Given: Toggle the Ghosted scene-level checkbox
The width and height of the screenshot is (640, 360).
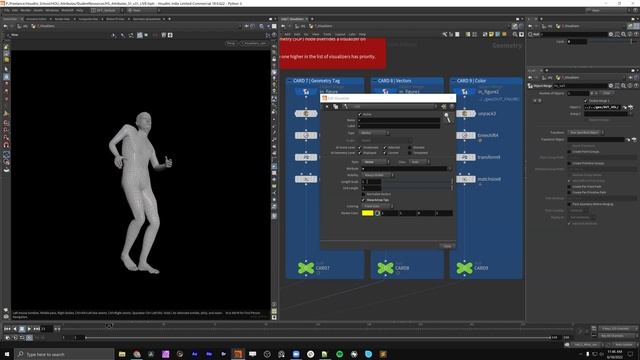Looking at the screenshot, I should click(x=410, y=147).
